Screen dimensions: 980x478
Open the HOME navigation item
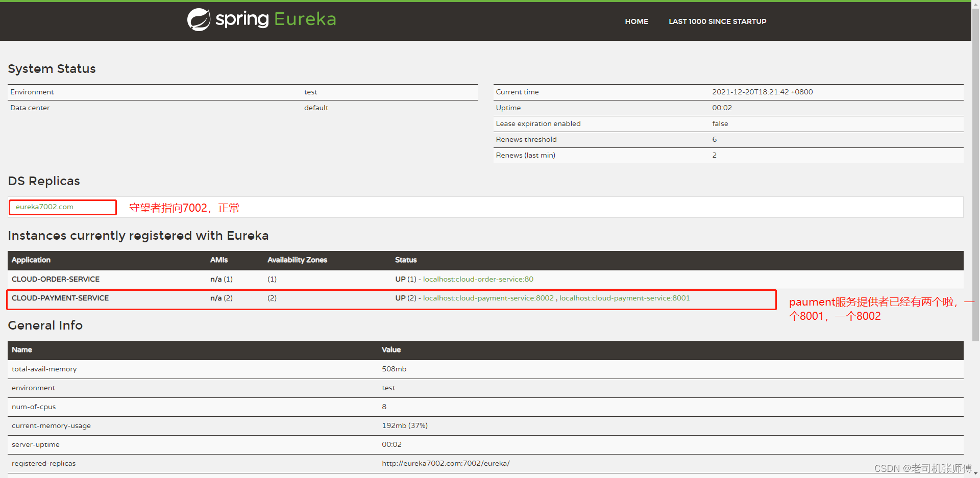pos(636,21)
